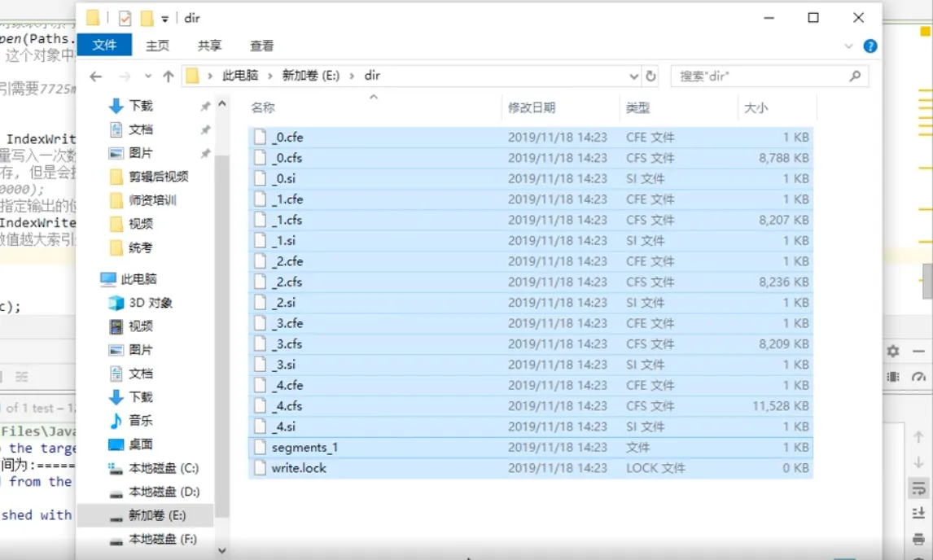
Task: Open recent locations dropdown arrow
Action: pyautogui.click(x=148, y=77)
